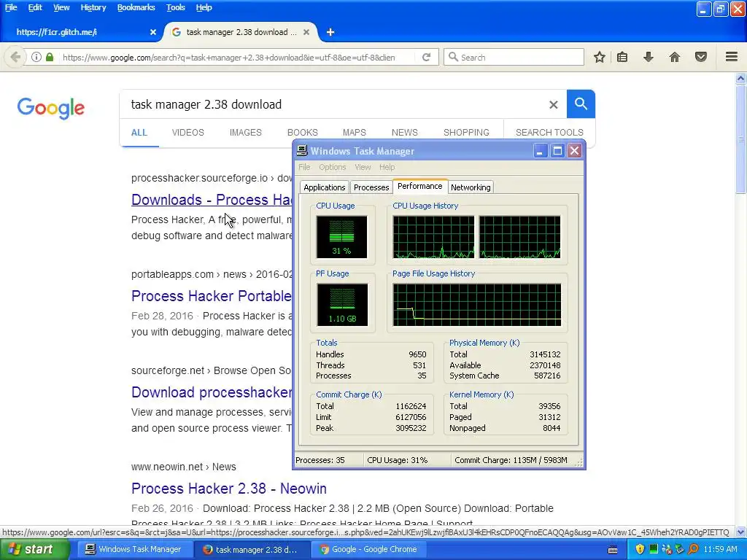Open the Networking tab in Task Manager
This screenshot has height=560, width=747.
(471, 187)
